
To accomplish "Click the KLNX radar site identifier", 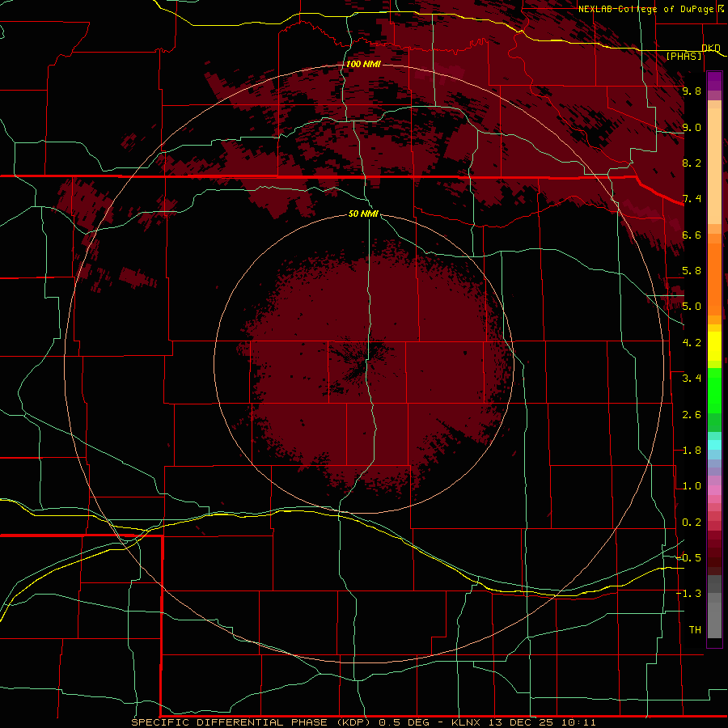I will (466, 722).
